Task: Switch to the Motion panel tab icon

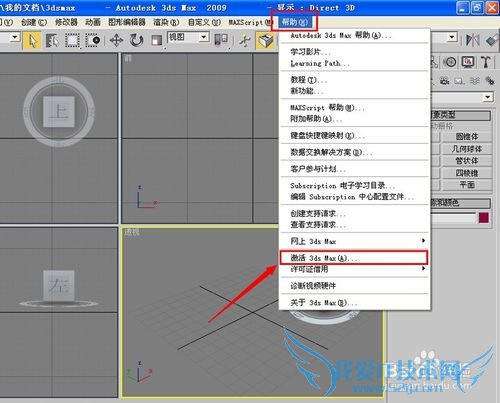Action: [x=451, y=62]
